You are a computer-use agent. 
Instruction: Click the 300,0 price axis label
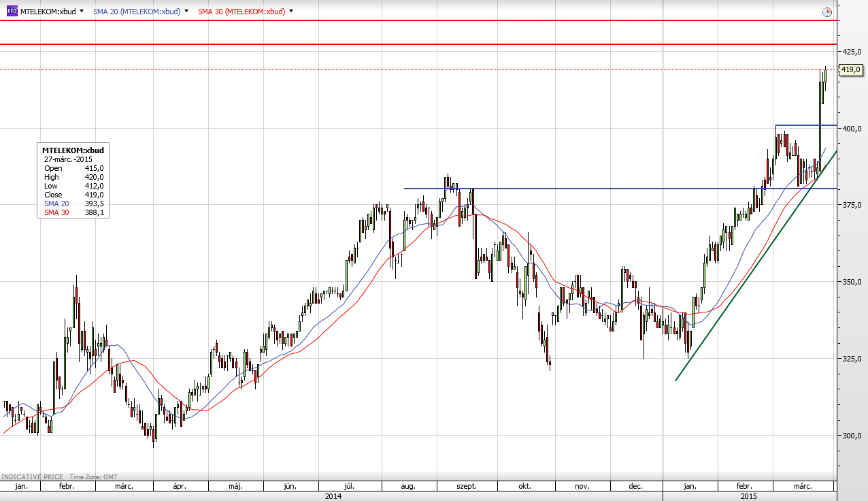point(852,436)
